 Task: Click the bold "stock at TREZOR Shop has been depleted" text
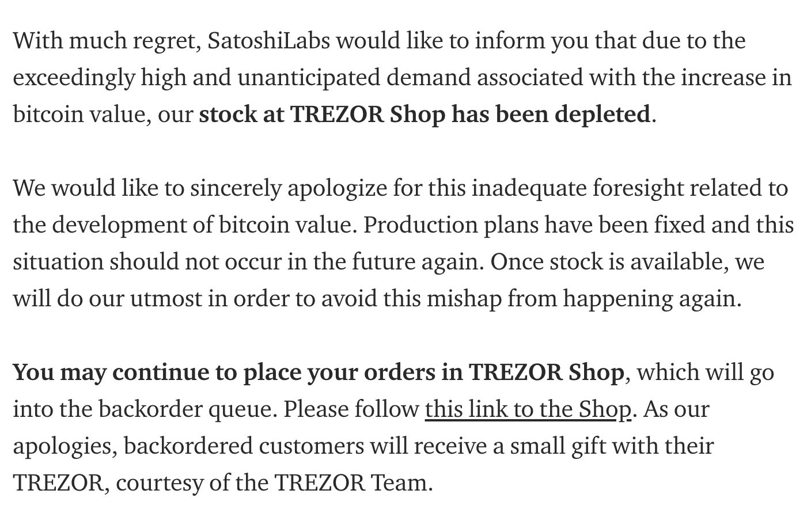coord(424,115)
